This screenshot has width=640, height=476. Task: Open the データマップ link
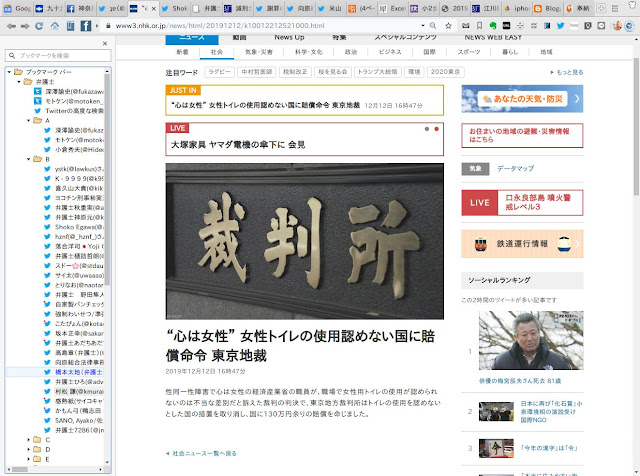pyautogui.click(x=515, y=169)
